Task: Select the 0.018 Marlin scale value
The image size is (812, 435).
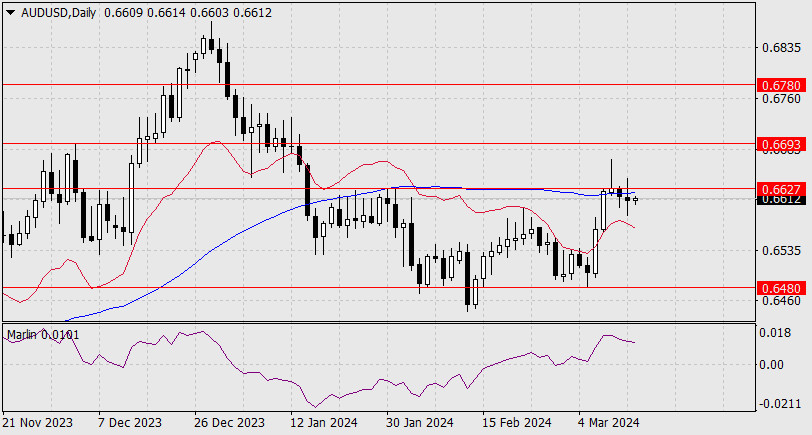Action: click(x=775, y=332)
